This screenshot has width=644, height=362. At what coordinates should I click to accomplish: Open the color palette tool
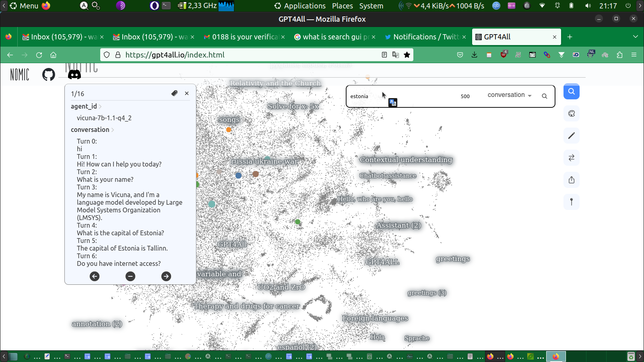click(572, 113)
